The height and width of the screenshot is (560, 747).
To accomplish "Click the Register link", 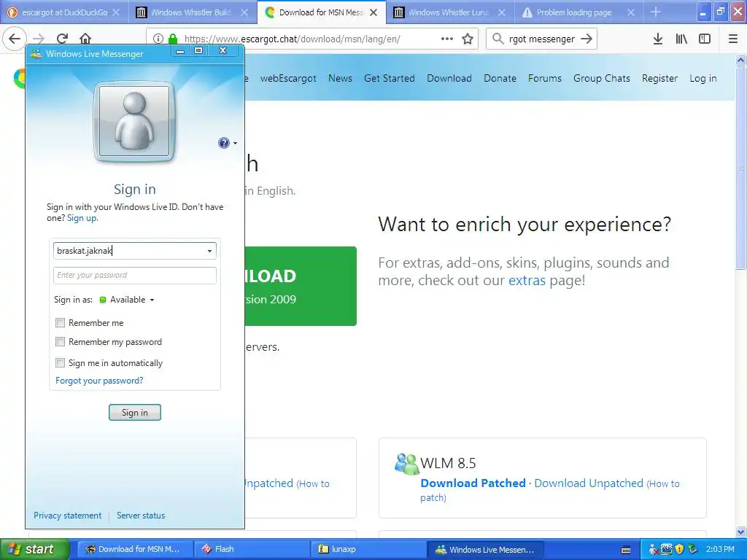I will 659,78.
